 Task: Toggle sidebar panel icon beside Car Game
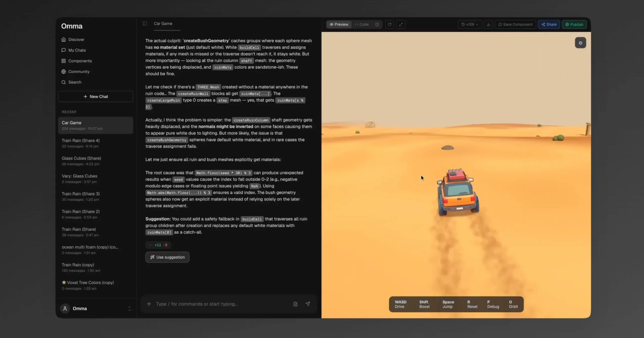pos(145,23)
